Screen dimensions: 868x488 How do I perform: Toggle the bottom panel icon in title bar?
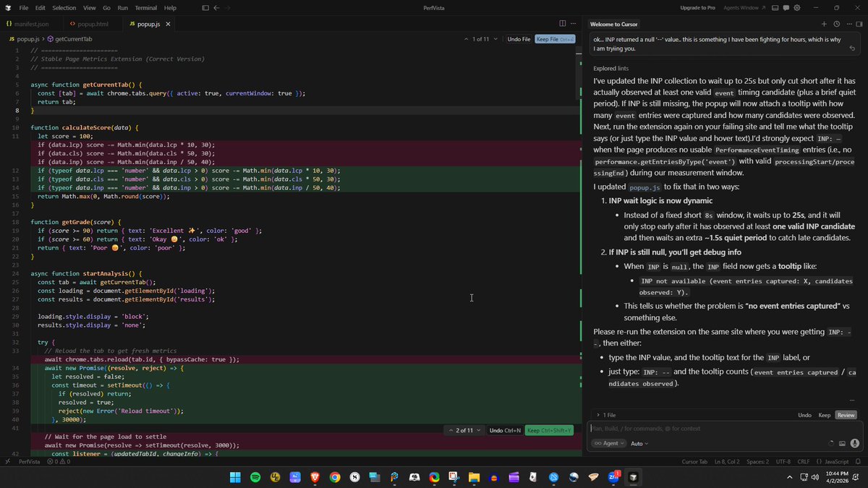point(775,7)
